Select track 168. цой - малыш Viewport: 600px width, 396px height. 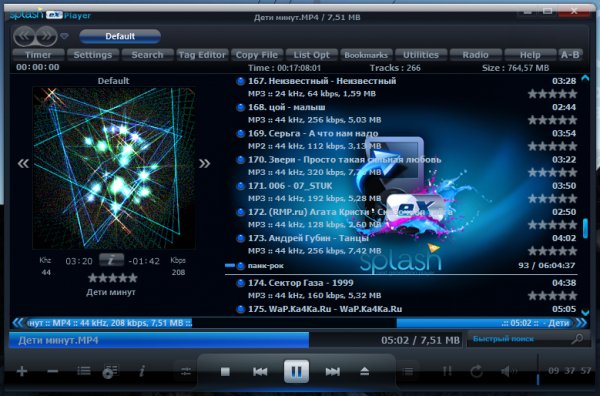(x=406, y=113)
